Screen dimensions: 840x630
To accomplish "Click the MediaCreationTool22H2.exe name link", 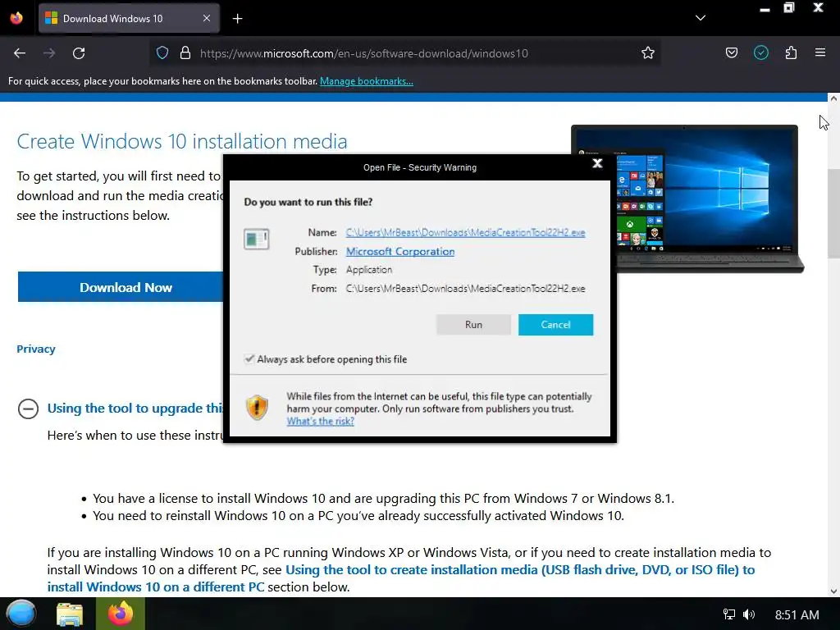I will [466, 232].
